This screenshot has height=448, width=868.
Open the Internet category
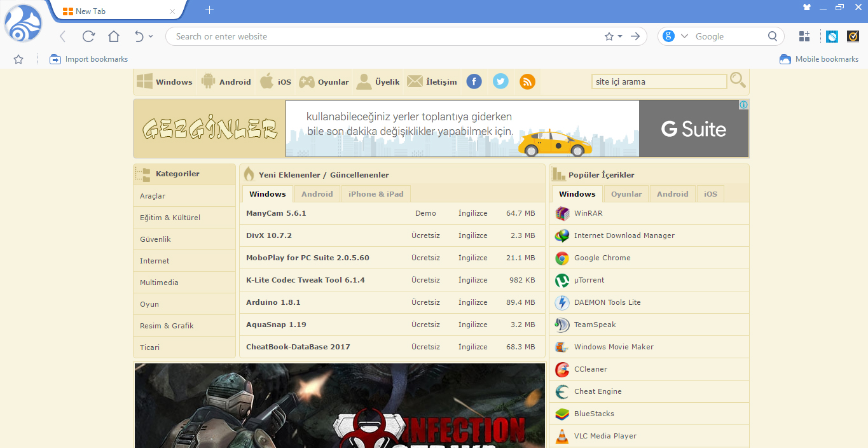[x=184, y=261]
